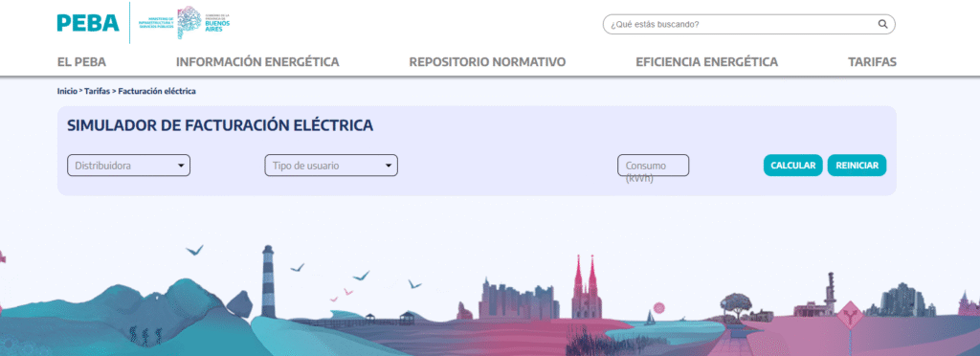
Task: Open the EFICIENCIA ENERGÉTICA menu
Action: click(707, 62)
